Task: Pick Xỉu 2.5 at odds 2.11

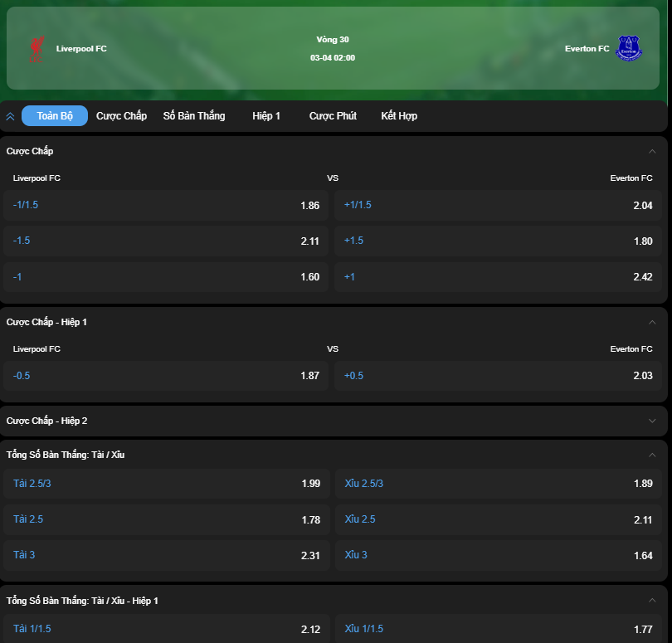Action: click(x=499, y=519)
